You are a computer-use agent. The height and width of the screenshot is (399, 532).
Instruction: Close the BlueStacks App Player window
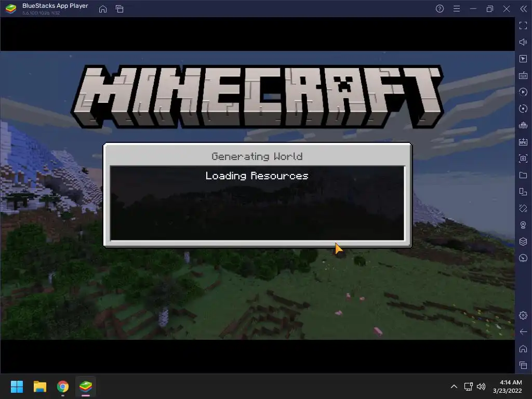[507, 9]
